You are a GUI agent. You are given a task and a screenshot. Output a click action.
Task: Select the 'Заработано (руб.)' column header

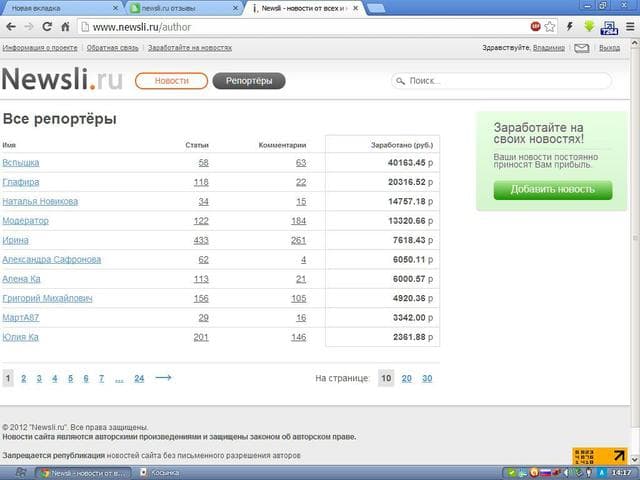pos(402,145)
